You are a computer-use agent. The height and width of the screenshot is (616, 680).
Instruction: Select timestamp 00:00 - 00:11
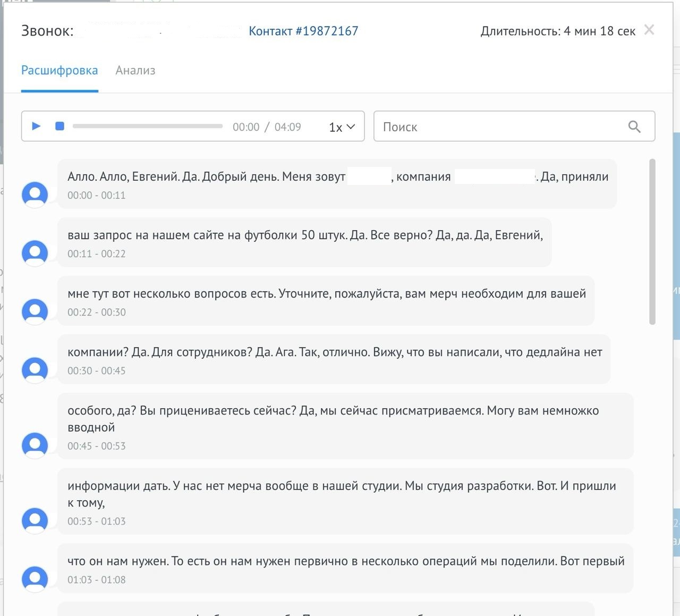tap(97, 195)
